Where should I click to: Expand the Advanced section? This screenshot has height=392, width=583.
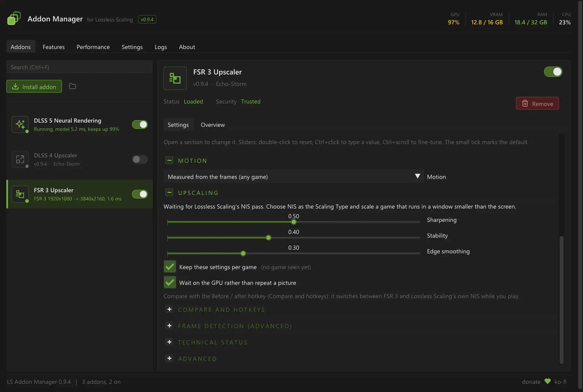(x=169, y=358)
